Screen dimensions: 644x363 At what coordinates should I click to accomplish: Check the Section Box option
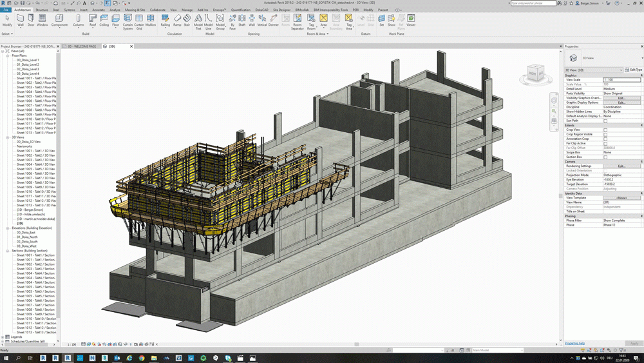(605, 157)
